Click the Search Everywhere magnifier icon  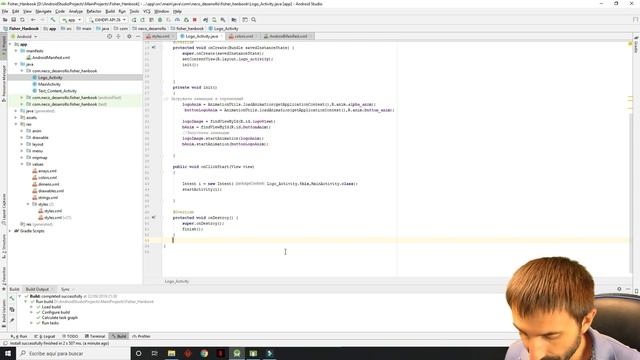point(253,20)
